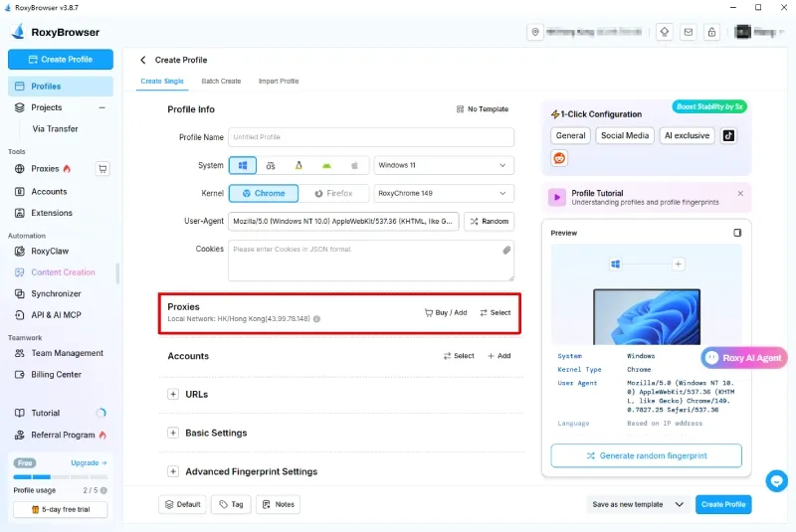Select the Android system icon

(326, 165)
